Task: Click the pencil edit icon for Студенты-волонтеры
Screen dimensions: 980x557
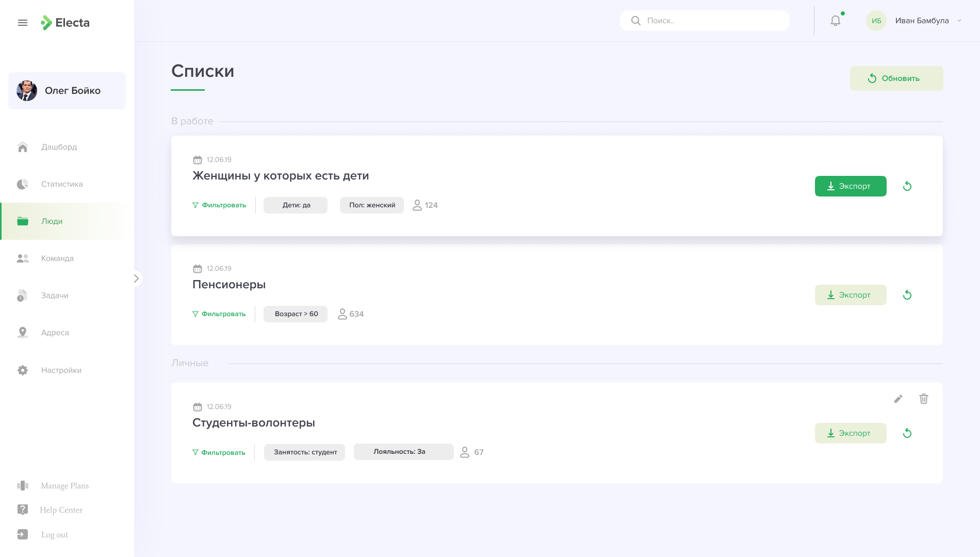Action: [898, 399]
